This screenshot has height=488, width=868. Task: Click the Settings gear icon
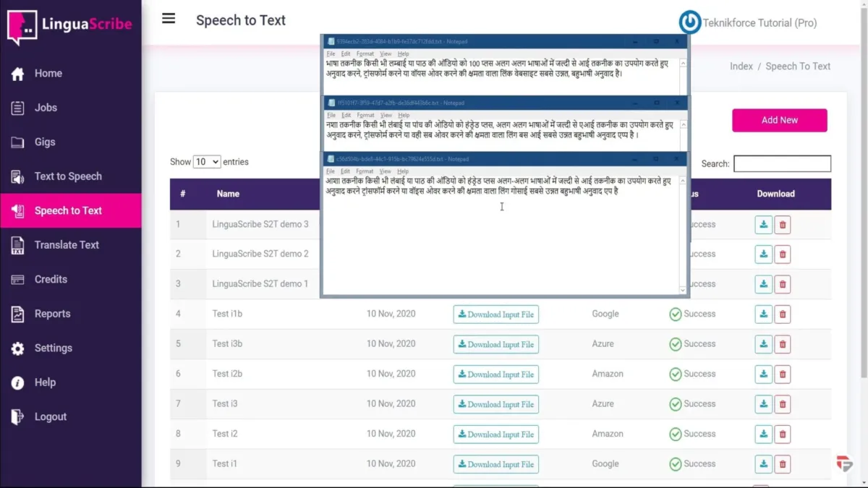pos(18,348)
